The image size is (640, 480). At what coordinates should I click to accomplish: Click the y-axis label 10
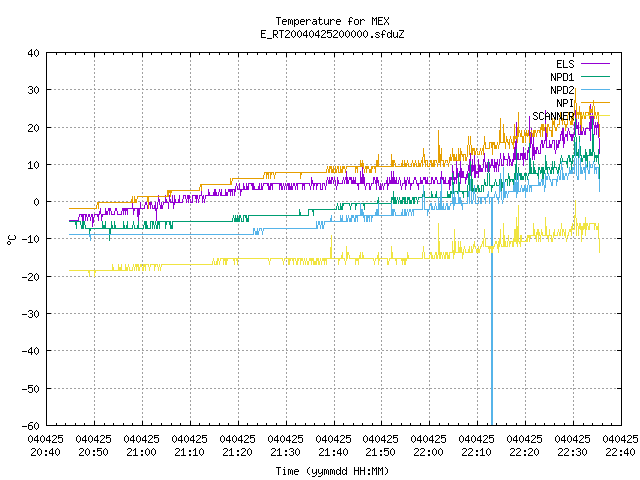[33, 165]
